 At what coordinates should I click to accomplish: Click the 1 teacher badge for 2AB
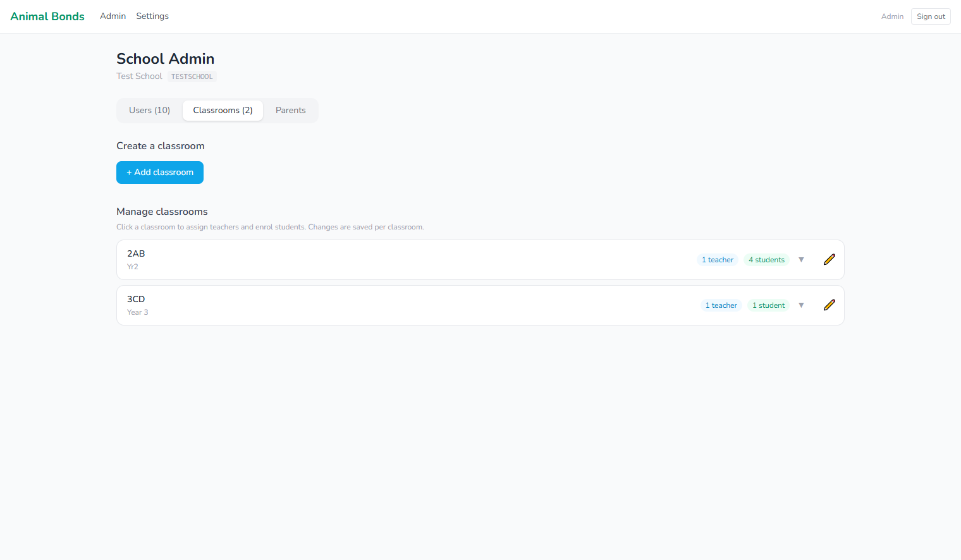click(x=718, y=260)
